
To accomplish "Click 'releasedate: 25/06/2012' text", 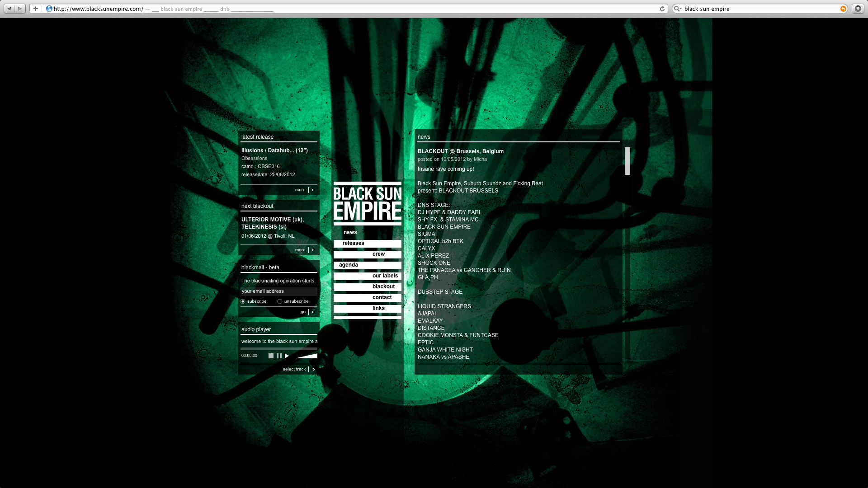I will coord(268,175).
